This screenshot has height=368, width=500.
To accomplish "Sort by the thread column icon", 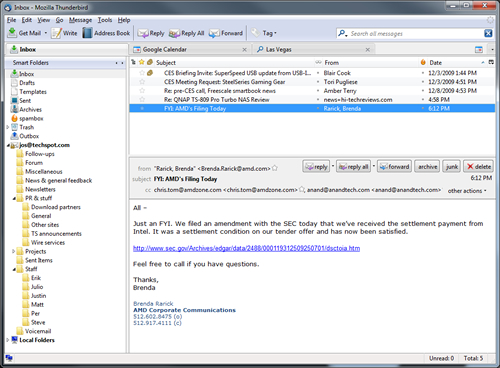I will (134, 62).
